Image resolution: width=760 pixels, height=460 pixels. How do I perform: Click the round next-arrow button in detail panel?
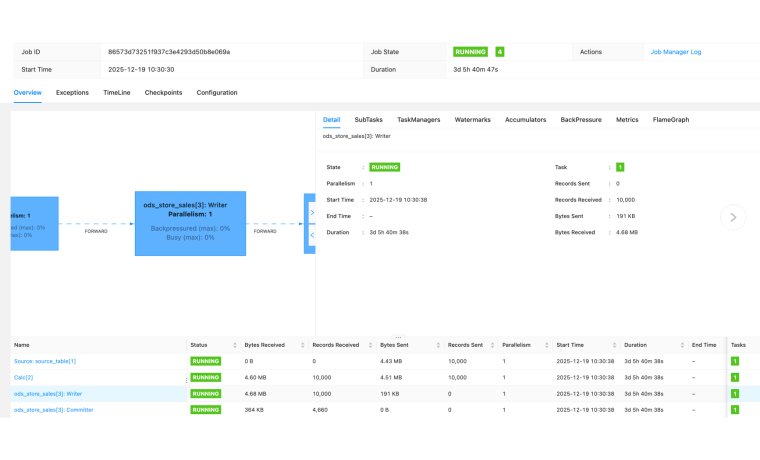click(733, 217)
